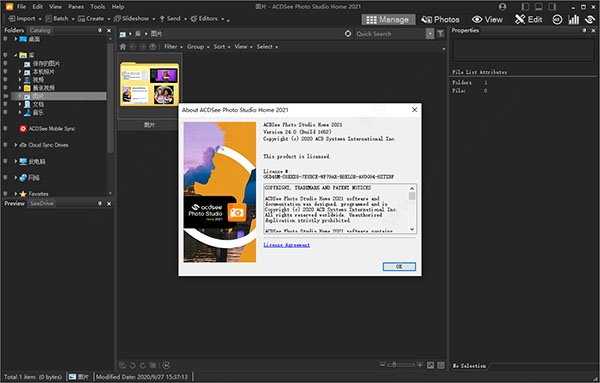Click the zoom-in plus icon by slider
Image resolution: width=600 pixels, height=383 pixels.
coord(420,365)
